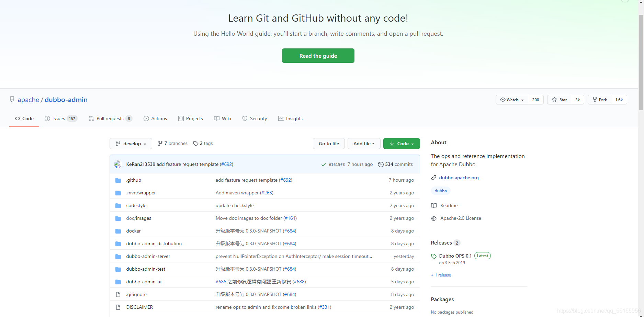The image size is (644, 317).
Task: Click the Readme book icon
Action: 434,205
